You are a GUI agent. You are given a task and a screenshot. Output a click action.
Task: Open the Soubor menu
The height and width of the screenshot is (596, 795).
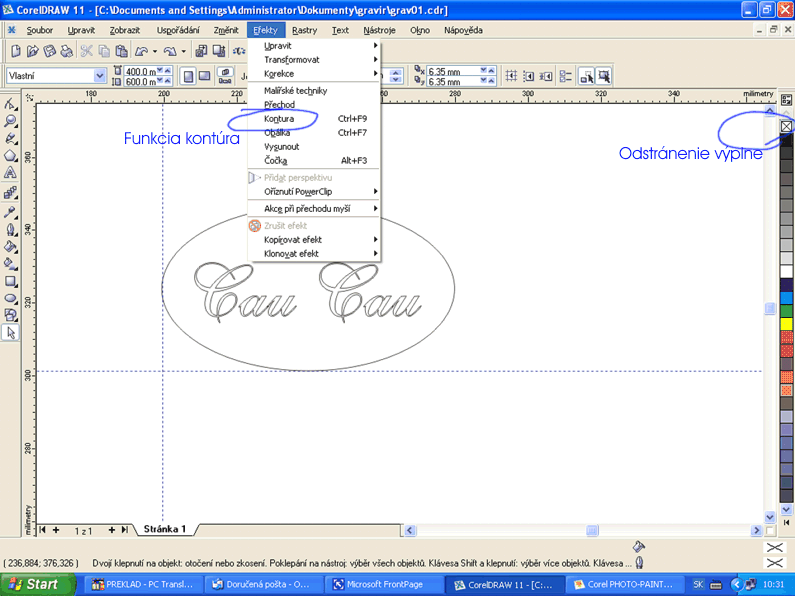coord(40,30)
